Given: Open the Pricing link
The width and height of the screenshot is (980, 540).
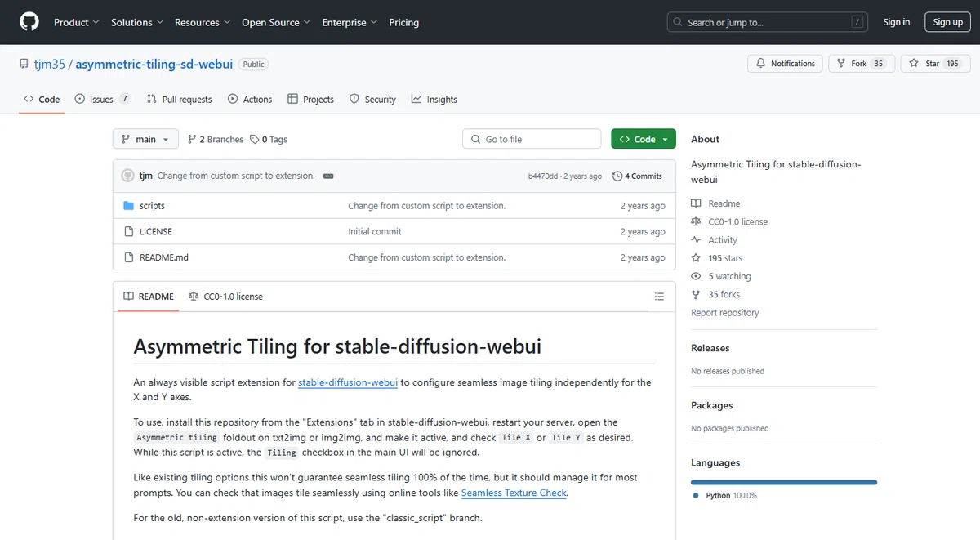Looking at the screenshot, I should pos(404,22).
